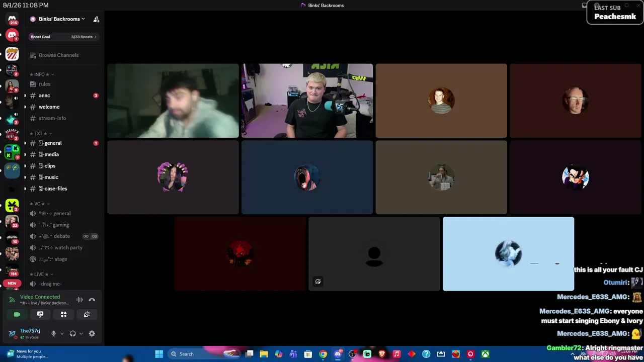Viewport: 644px width, 362px height.
Task: Open Discord app in taskbar
Action: pyautogui.click(x=338, y=354)
